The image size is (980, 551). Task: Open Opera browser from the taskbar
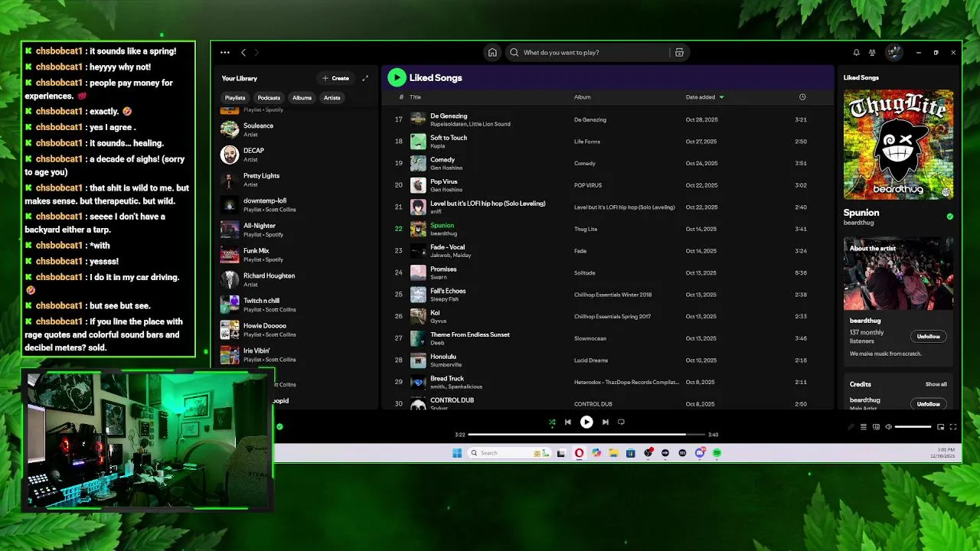[579, 453]
